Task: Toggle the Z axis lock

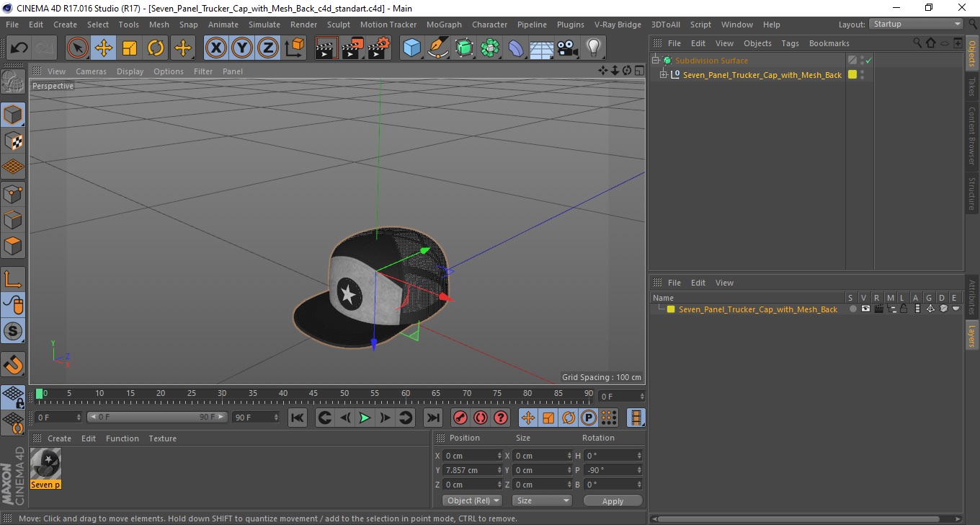Action: tap(268, 48)
